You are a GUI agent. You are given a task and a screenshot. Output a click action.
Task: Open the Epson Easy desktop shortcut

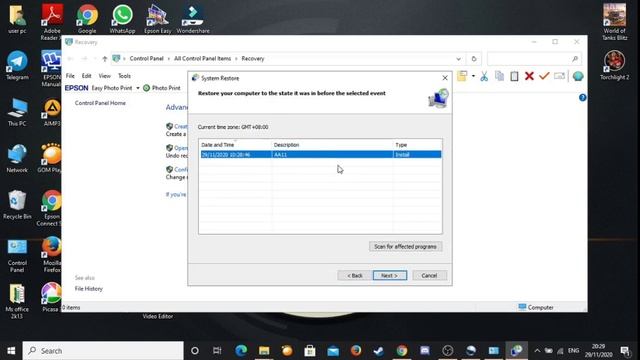tap(158, 19)
